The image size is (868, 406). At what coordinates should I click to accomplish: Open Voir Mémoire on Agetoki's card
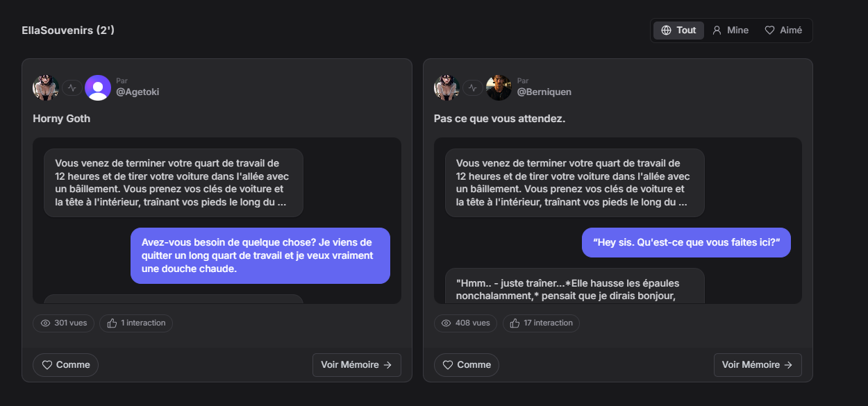(x=357, y=365)
